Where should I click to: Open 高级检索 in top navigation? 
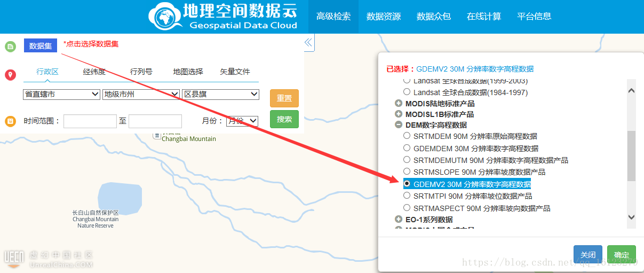(333, 17)
